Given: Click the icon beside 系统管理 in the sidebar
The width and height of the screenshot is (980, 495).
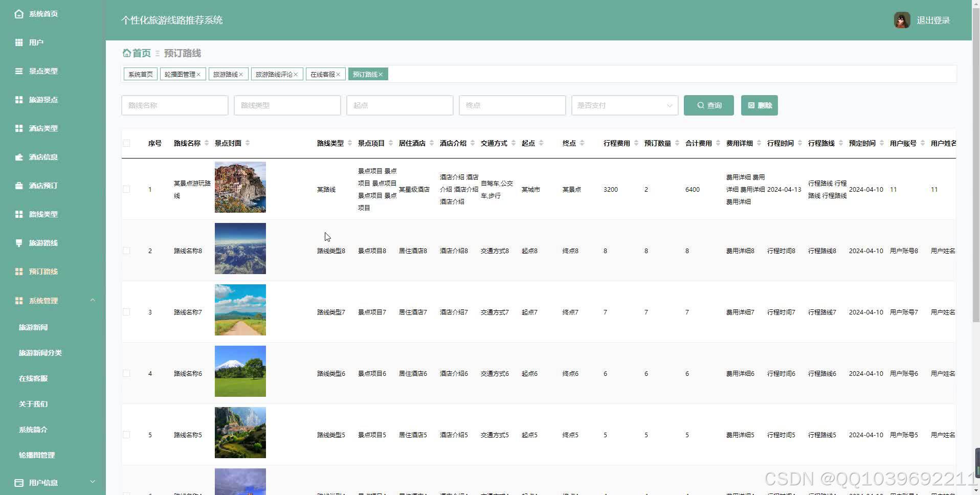Looking at the screenshot, I should click(19, 301).
